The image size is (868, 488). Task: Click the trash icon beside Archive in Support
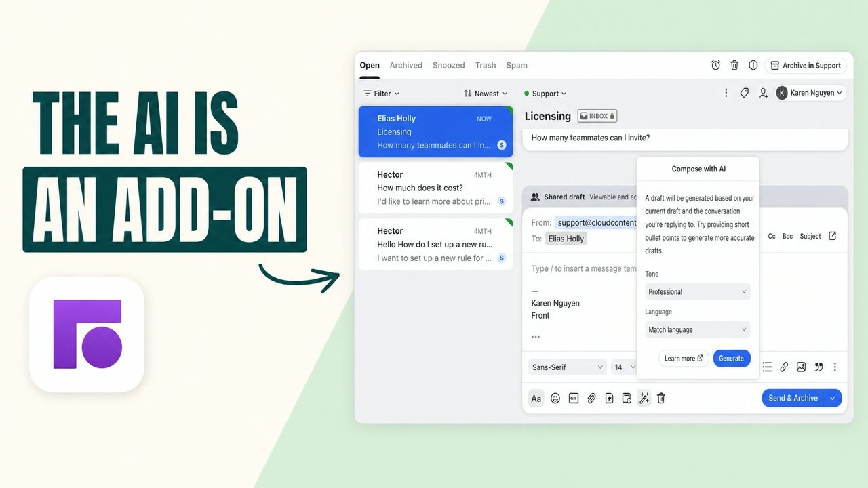click(734, 66)
